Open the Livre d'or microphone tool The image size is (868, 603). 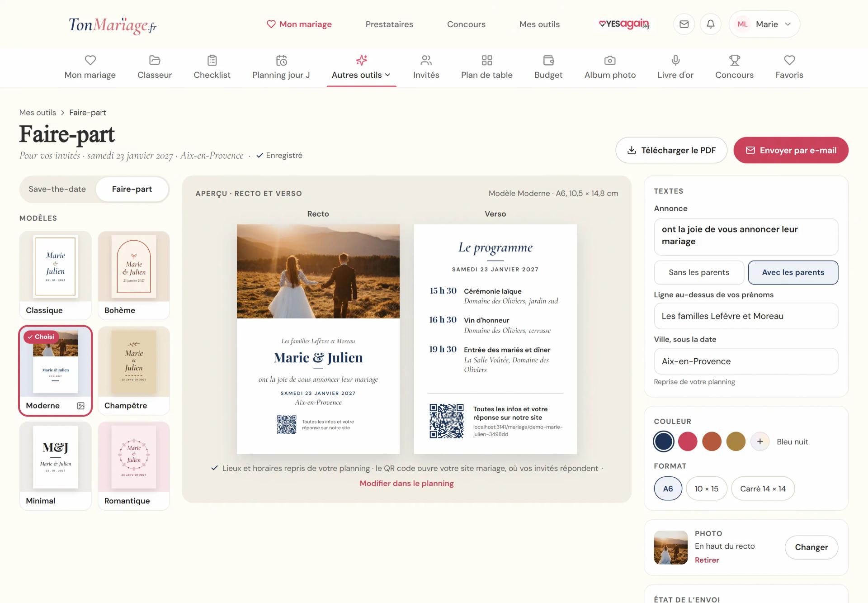pyautogui.click(x=675, y=67)
